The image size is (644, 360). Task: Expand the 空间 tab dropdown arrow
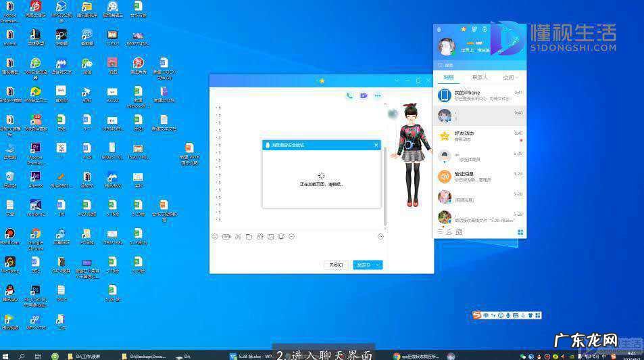pos(518,78)
